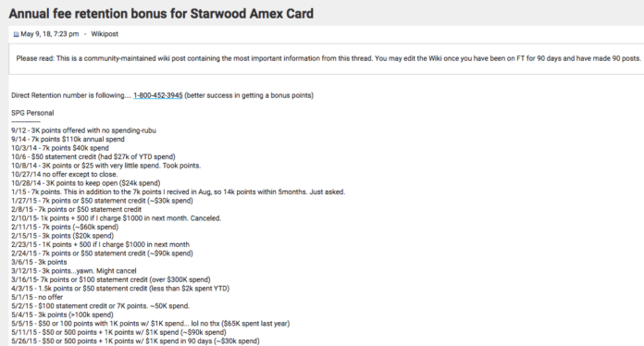This screenshot has width=644, height=346.
Task: Click the 5/5/15 lol no thx entry
Action: pyautogui.click(x=150, y=324)
